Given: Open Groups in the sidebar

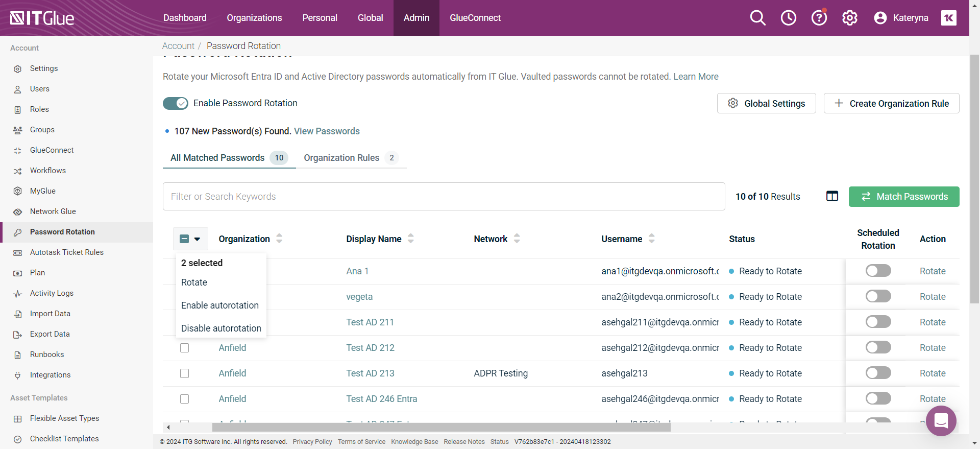Looking at the screenshot, I should (42, 130).
